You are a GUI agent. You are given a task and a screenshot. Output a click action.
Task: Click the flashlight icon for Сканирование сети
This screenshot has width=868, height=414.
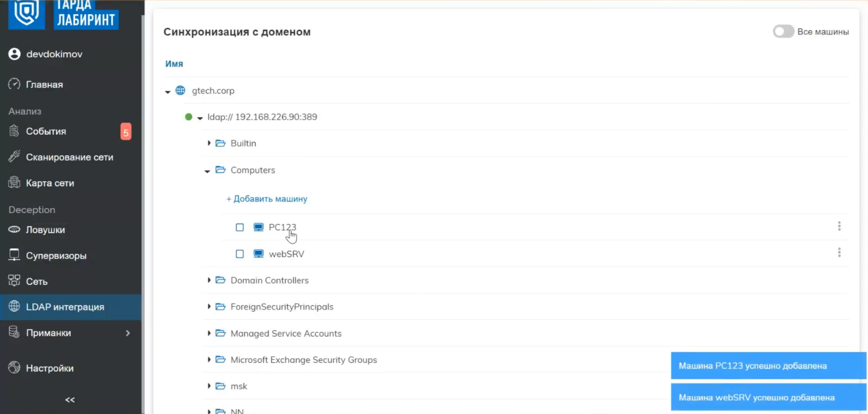click(14, 156)
